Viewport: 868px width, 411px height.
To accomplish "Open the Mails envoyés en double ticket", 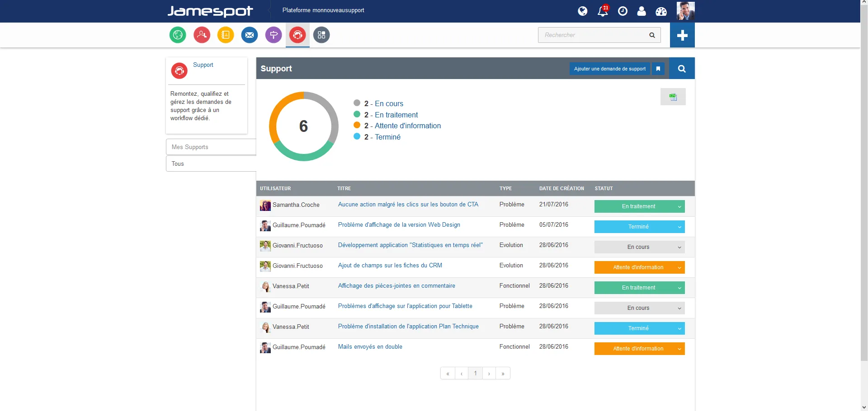I will (x=370, y=347).
